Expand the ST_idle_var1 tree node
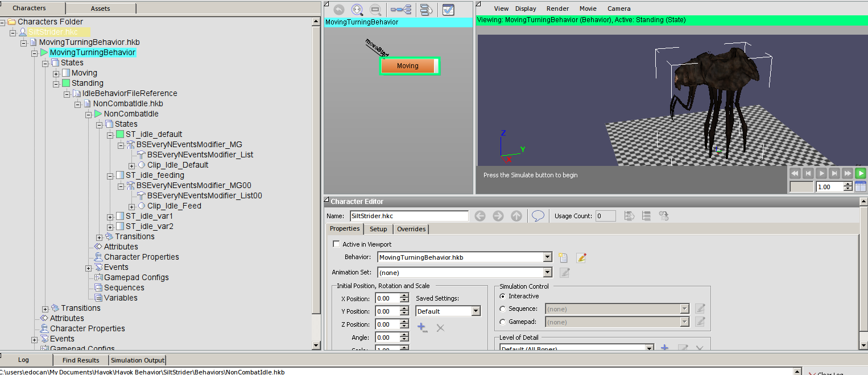 [x=110, y=216]
